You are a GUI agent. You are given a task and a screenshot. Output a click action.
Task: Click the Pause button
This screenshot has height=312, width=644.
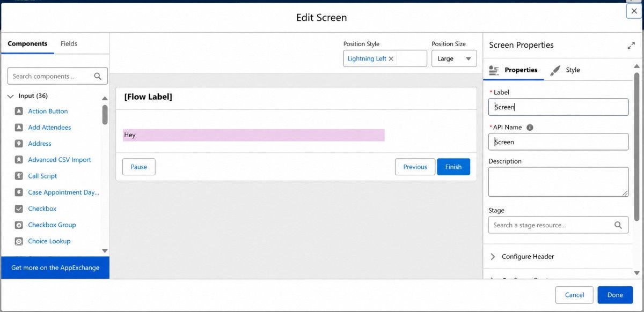(x=138, y=167)
